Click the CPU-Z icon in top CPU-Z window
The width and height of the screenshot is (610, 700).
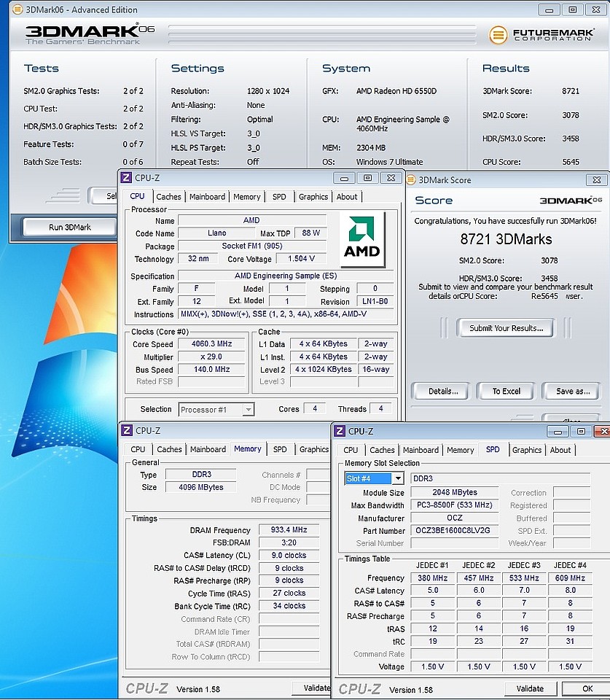pos(126,178)
